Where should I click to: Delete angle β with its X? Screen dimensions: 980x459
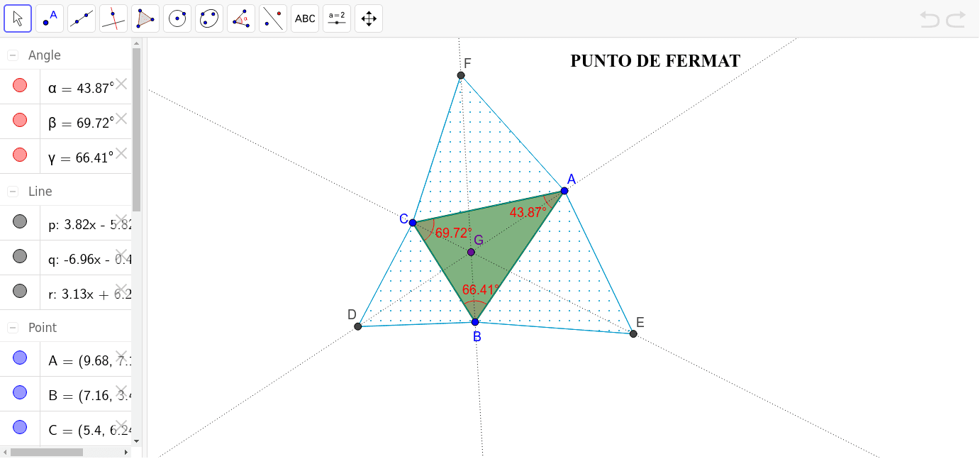pos(121,118)
